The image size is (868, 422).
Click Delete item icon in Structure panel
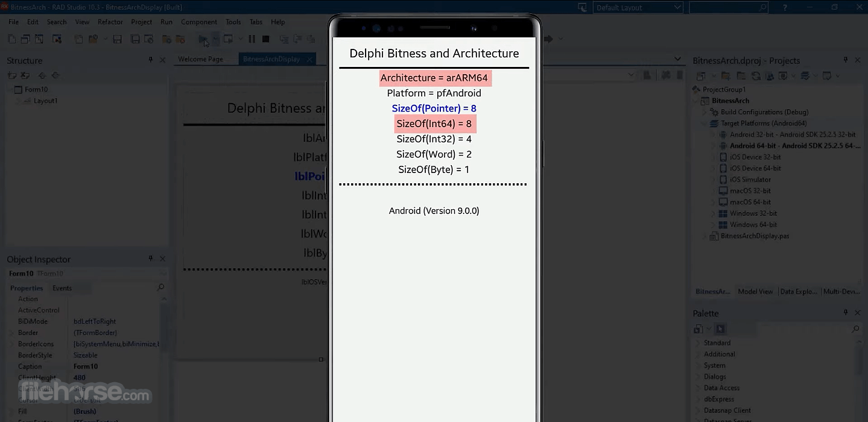25,75
